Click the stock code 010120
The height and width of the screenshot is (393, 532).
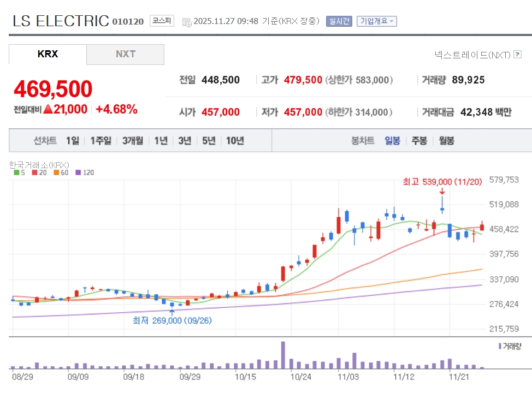tap(128, 21)
